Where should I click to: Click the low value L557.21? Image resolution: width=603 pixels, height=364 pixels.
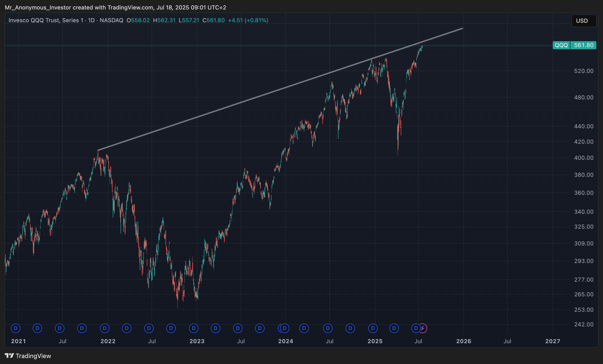(189, 20)
